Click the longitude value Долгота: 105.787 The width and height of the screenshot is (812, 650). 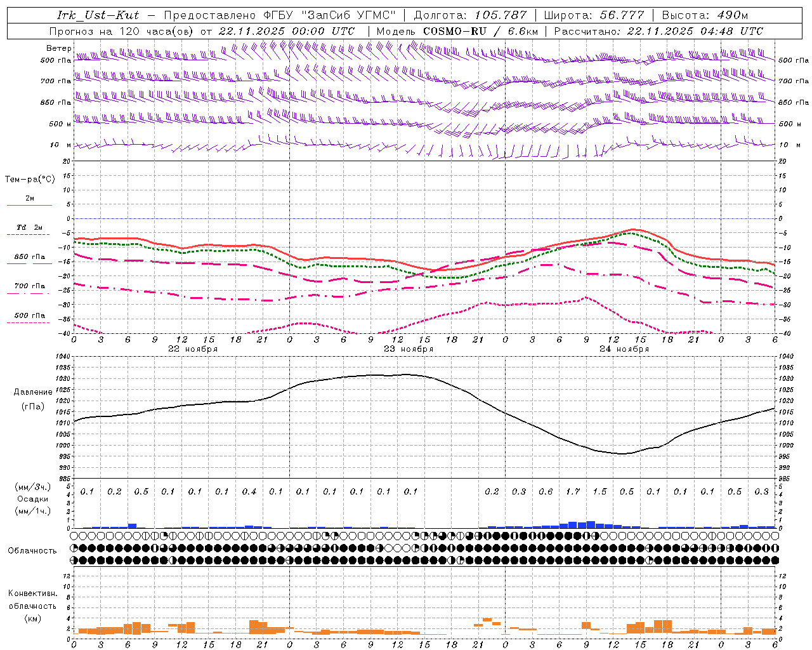(x=470, y=15)
